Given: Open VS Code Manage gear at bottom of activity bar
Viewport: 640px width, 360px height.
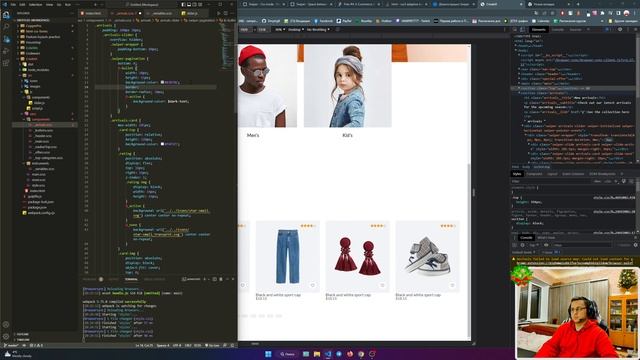Looking at the screenshot, I should (x=6, y=337).
